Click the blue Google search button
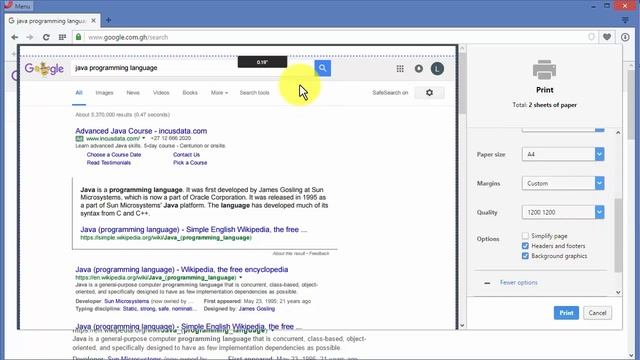The height and width of the screenshot is (360, 640). pos(322,68)
